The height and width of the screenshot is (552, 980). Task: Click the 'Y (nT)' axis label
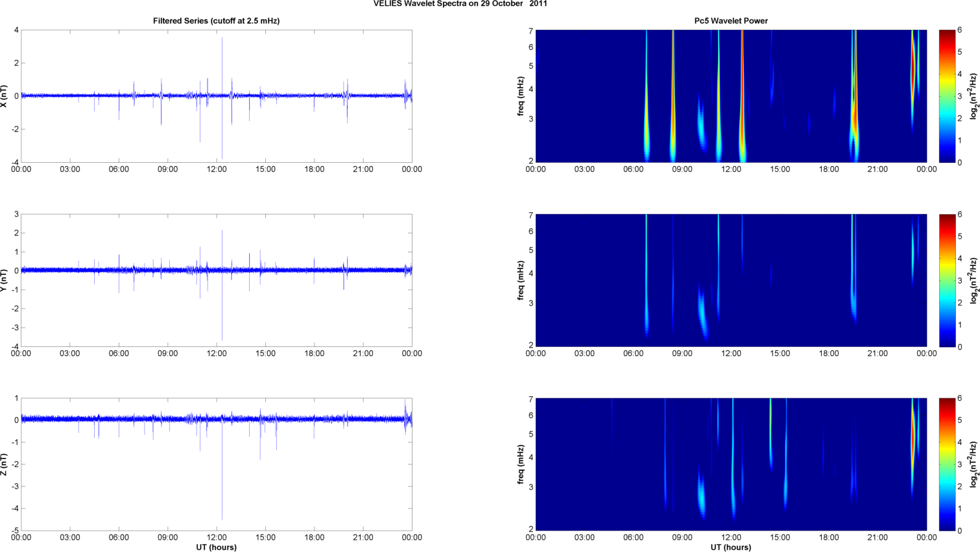5,280
